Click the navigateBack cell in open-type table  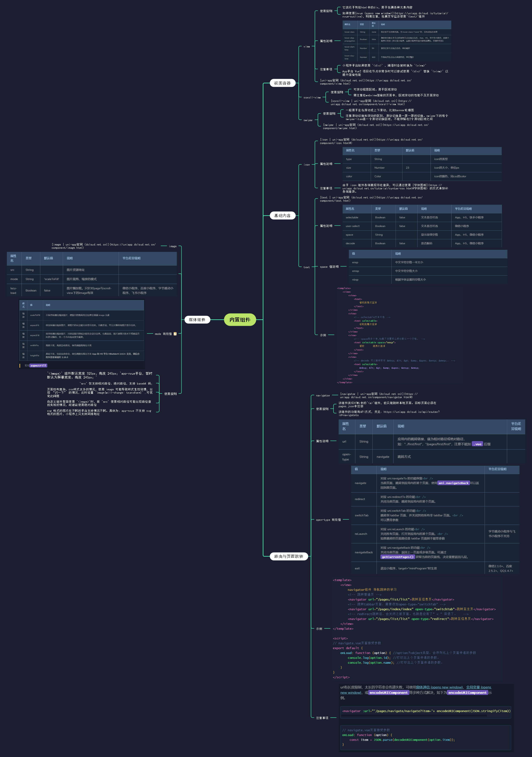coord(364,552)
